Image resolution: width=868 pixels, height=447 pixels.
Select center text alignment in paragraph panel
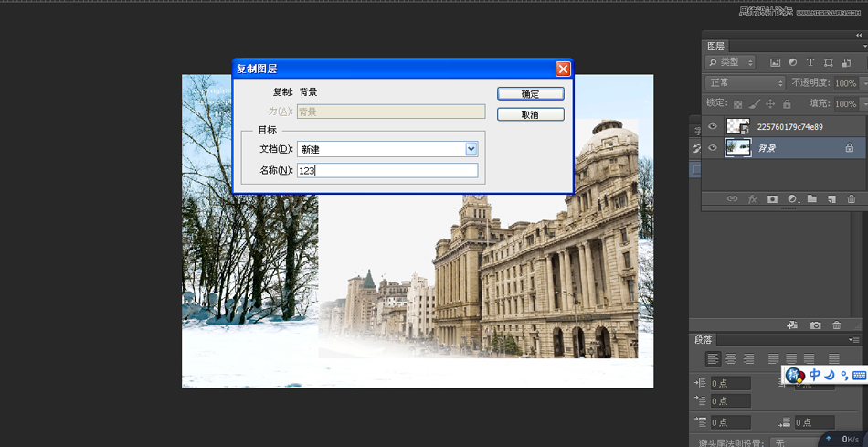pyautogui.click(x=731, y=359)
